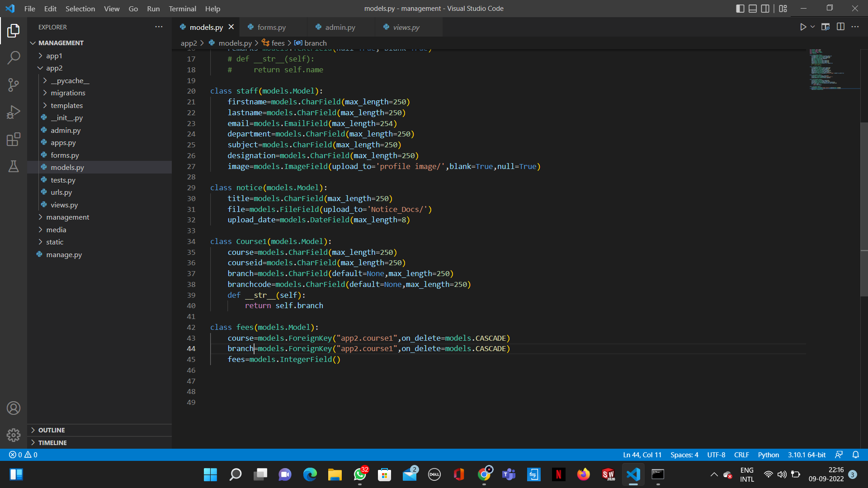Run Python file with play button
Image resolution: width=868 pixels, height=488 pixels.
point(803,27)
